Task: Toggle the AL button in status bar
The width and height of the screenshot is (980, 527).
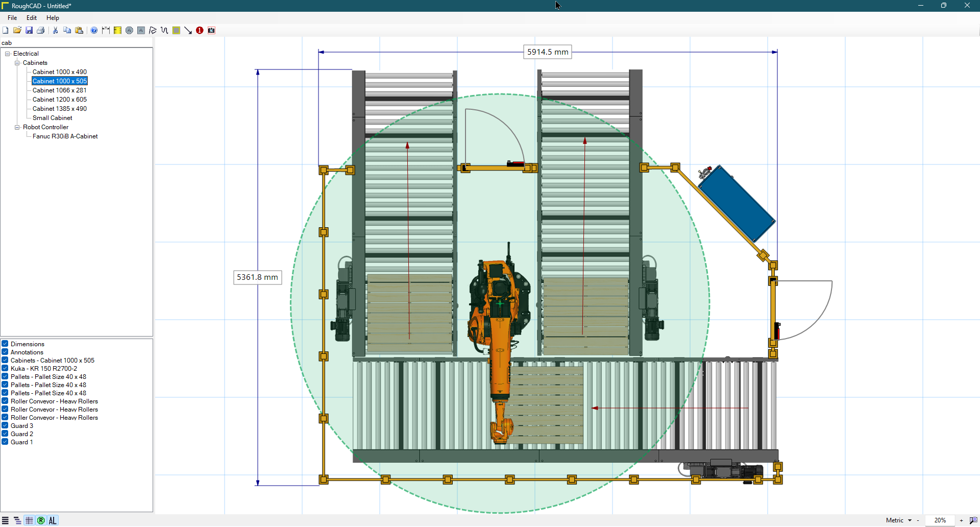Action: pos(53,520)
